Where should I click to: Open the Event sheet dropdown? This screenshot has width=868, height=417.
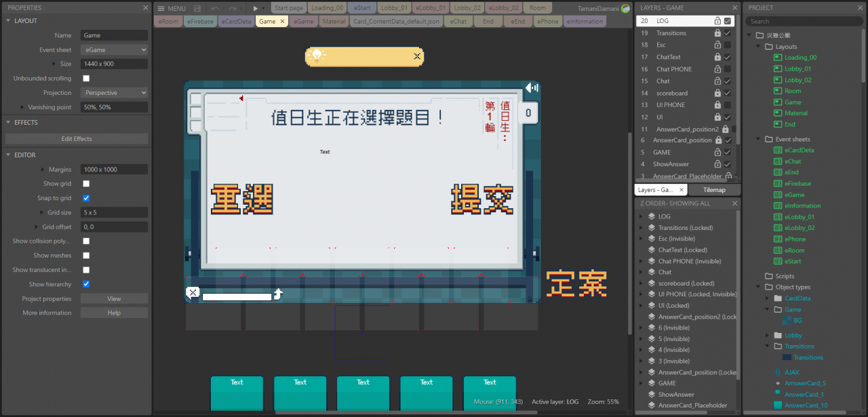point(114,50)
